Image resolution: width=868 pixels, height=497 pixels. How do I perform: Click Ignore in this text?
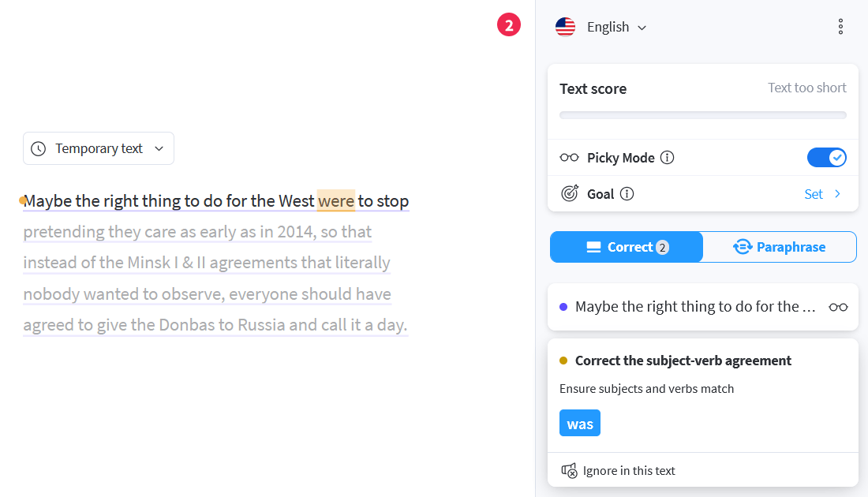(629, 470)
